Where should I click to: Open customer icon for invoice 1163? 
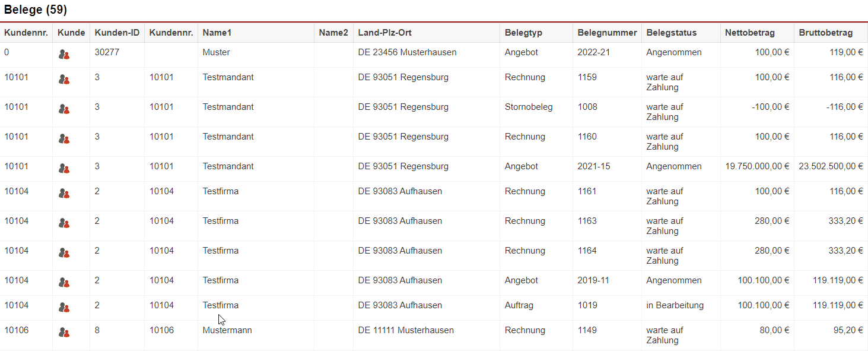64,223
